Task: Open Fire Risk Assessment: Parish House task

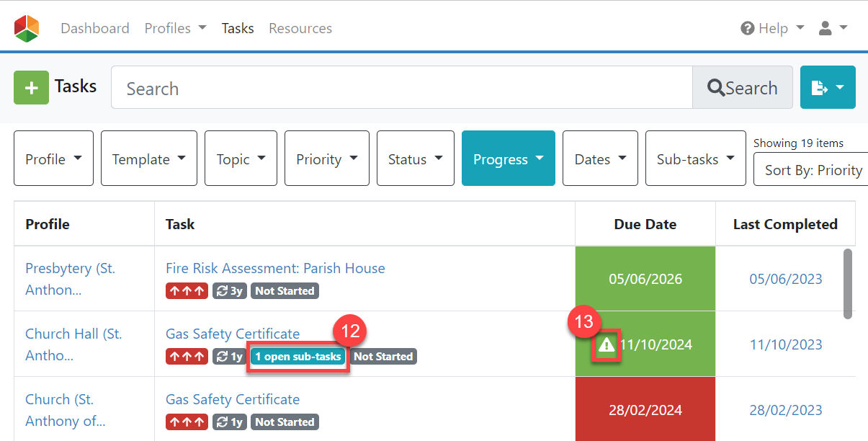Action: [275, 268]
